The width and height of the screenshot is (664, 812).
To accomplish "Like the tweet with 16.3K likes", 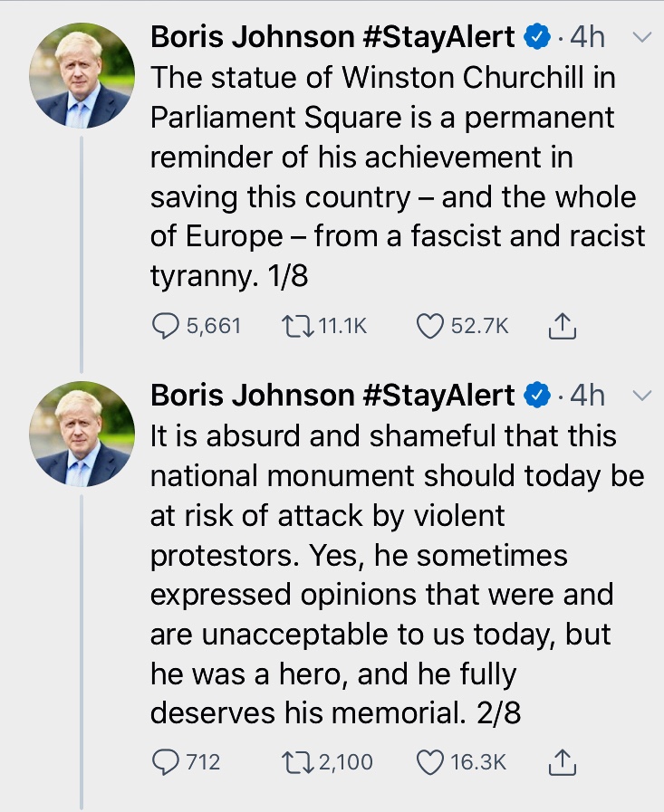I will 430,762.
